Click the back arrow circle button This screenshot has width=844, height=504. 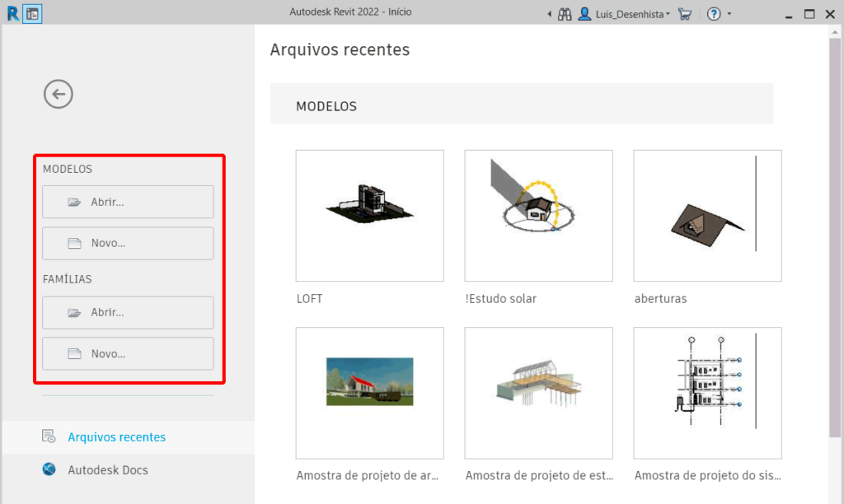59,94
